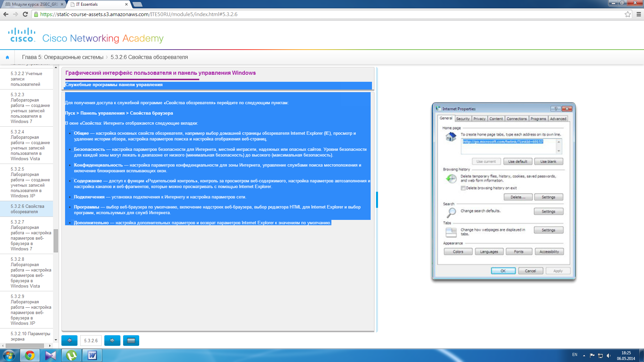
Task: Show hidden tray icons arrow
Action: coord(584,356)
